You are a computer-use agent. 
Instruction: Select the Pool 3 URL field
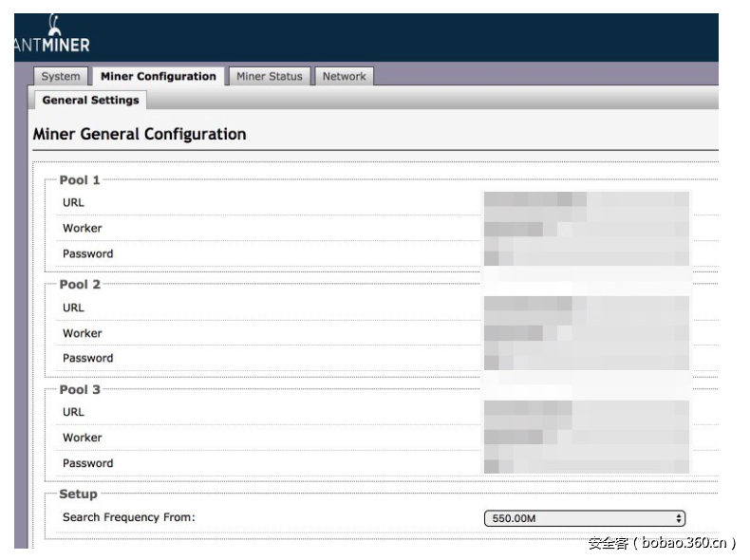tap(586, 411)
